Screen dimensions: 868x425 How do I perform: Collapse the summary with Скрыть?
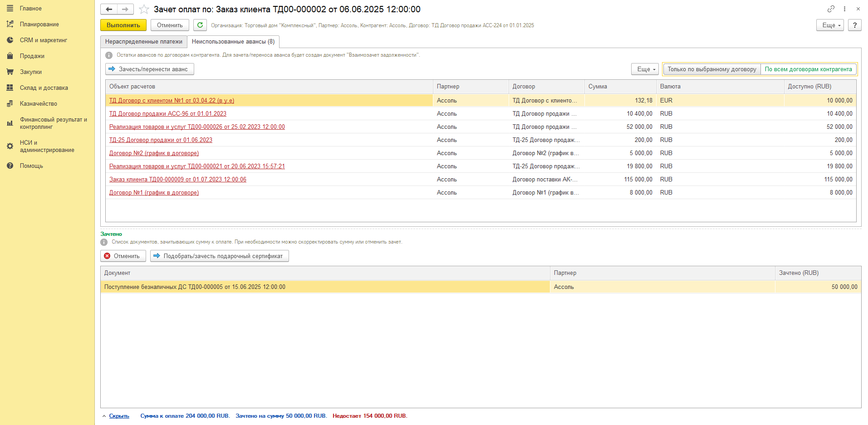(x=119, y=416)
